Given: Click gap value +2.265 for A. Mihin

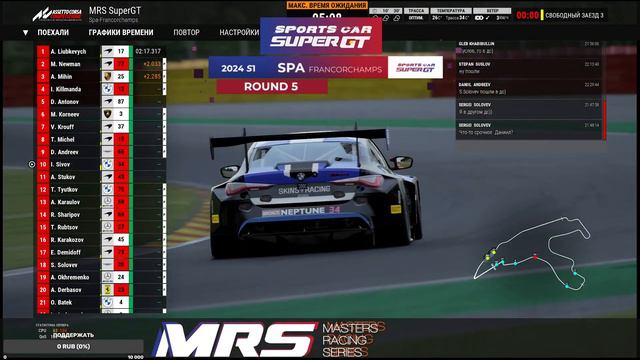Looking at the screenshot, I should 152,77.
